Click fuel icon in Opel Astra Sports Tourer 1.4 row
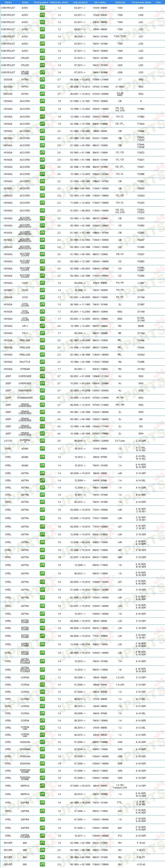 click(42, 661)
